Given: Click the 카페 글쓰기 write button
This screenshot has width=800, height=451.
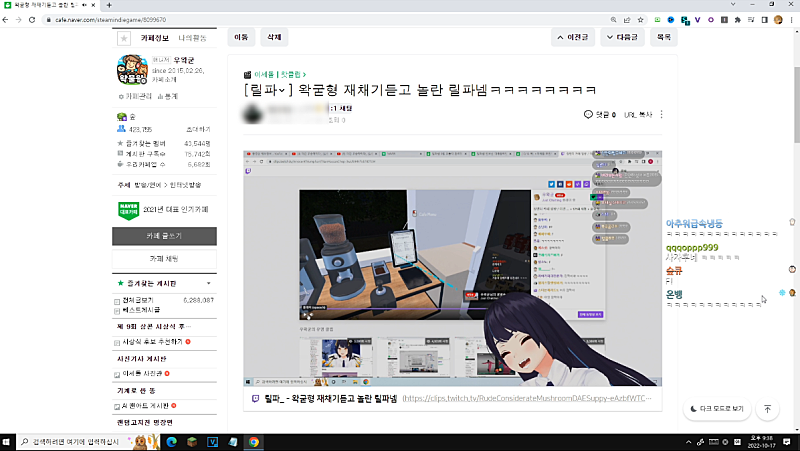Looking at the screenshot, I should coord(164,236).
